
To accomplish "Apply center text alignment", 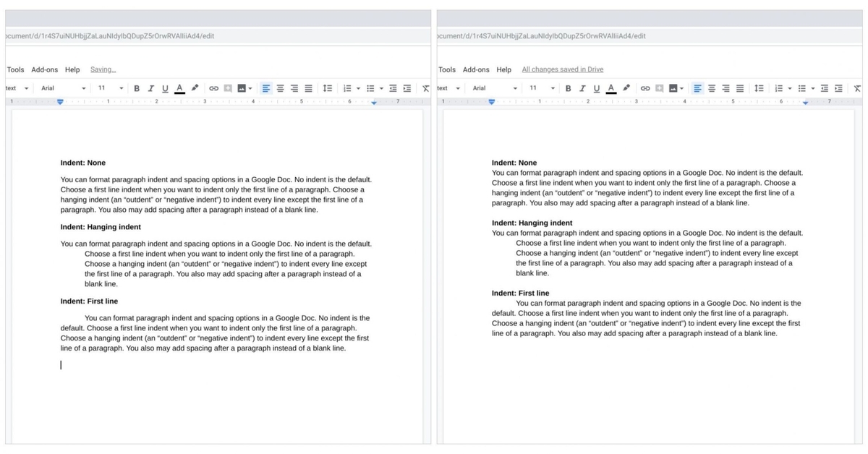I will click(x=280, y=88).
